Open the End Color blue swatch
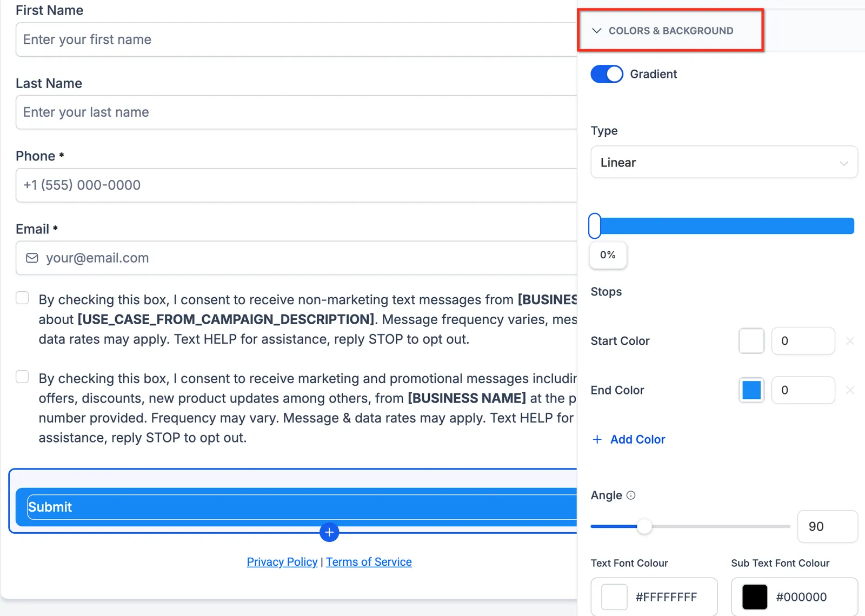 click(x=751, y=390)
